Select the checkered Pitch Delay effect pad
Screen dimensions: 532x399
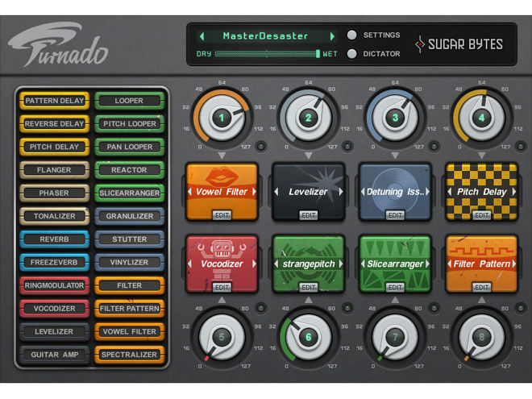[x=481, y=192]
